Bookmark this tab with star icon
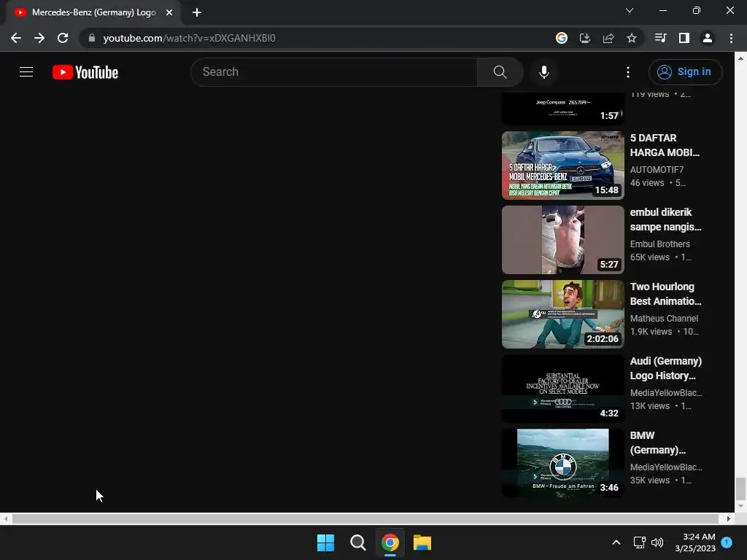The width and height of the screenshot is (747, 560). point(632,38)
